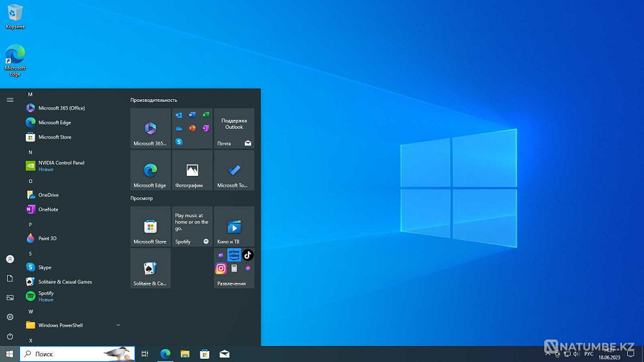Open Microsoft Store from the taskbar
This screenshot has height=362, width=644.
point(205,354)
